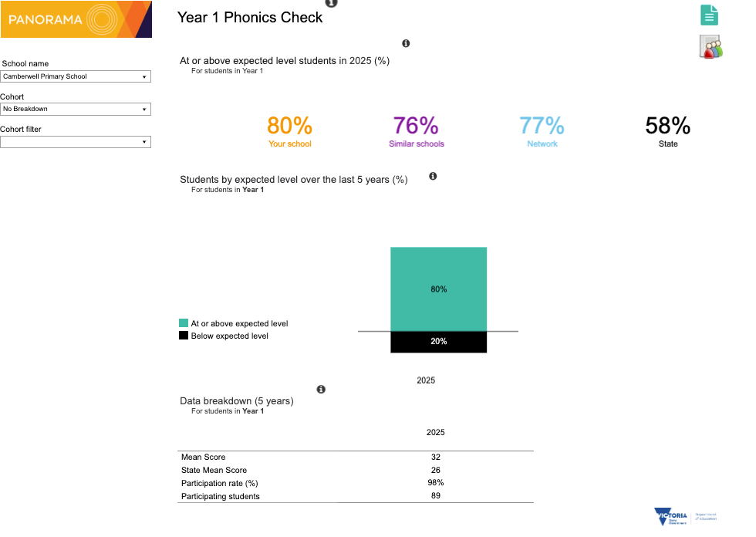Select the black 20% bar segment

point(438,342)
